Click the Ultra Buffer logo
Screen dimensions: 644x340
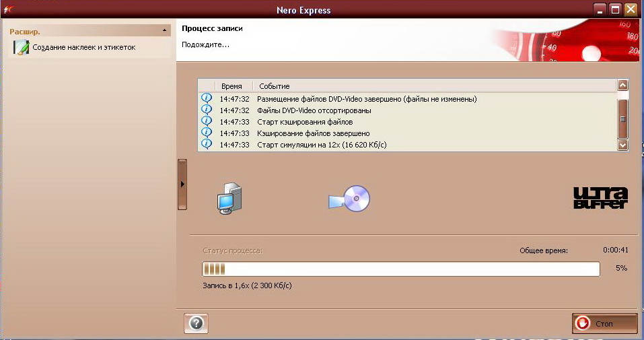tap(600, 197)
